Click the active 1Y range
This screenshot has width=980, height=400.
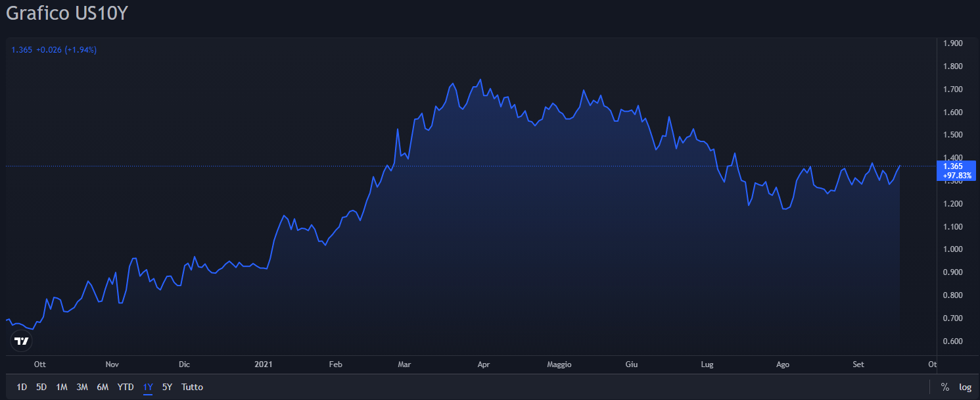pos(148,387)
